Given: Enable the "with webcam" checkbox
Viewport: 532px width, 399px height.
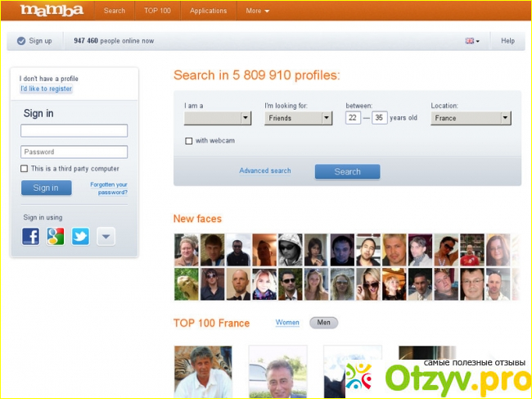Looking at the screenshot, I should [189, 141].
